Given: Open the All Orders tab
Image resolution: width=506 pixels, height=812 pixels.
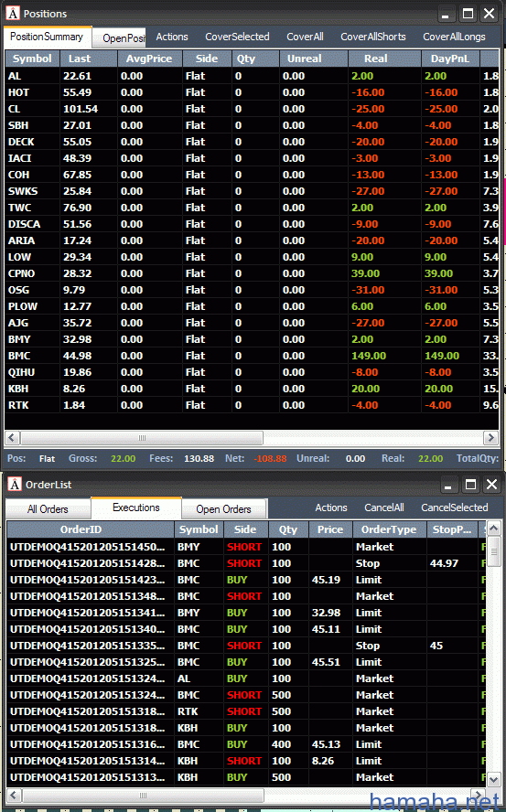Looking at the screenshot, I should click(48, 509).
